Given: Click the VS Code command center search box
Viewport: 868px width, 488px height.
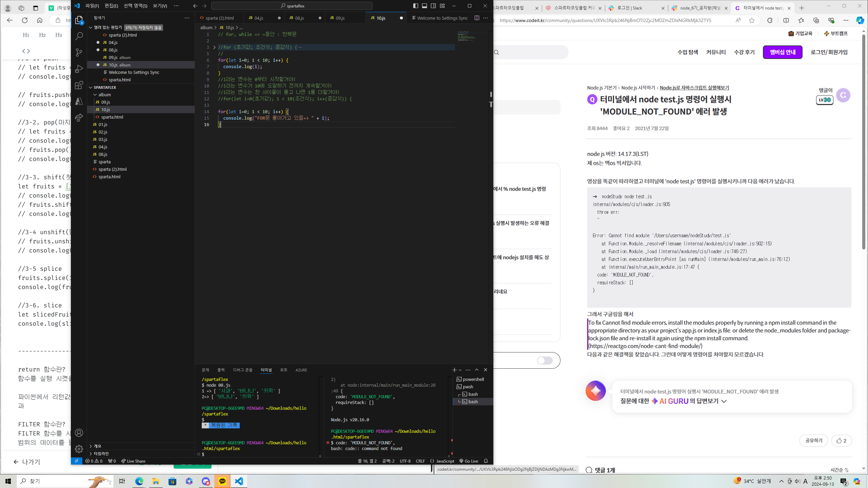Looking at the screenshot, I should (x=292, y=6).
